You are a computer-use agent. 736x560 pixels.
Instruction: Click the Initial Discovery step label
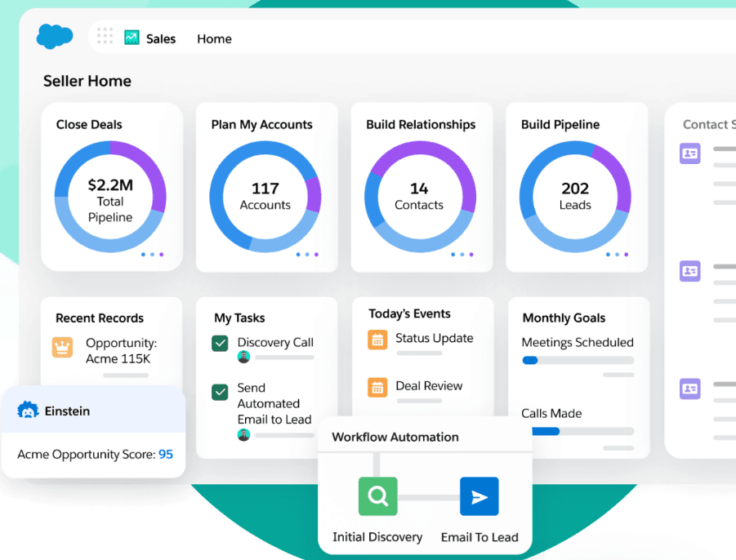pyautogui.click(x=377, y=536)
